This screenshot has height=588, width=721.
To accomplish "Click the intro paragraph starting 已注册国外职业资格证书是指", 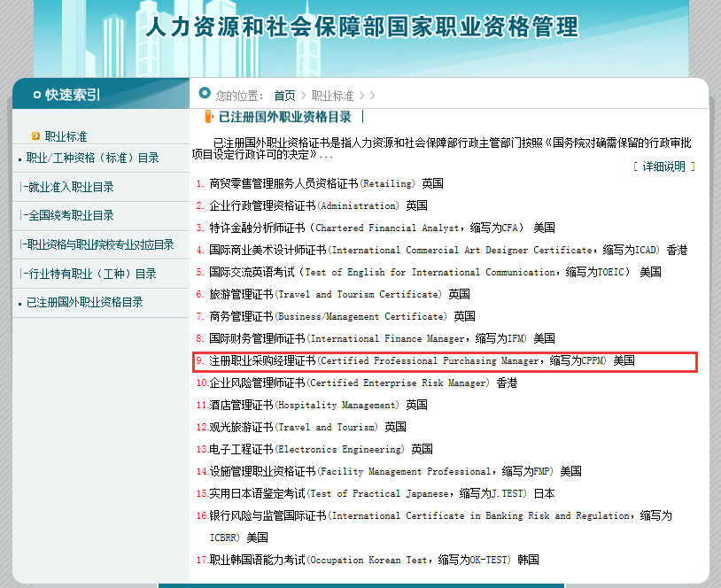I will (441, 149).
